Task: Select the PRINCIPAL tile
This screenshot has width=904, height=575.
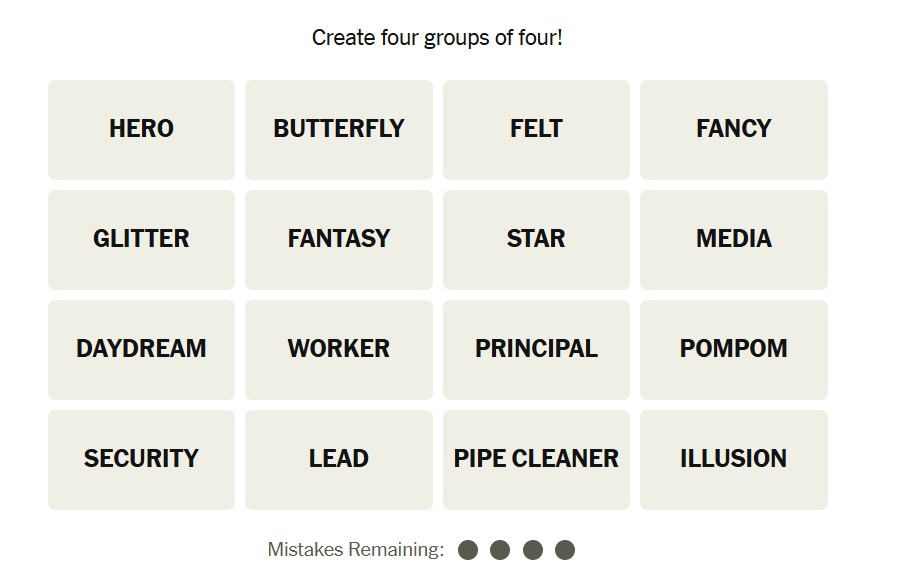Action: (536, 349)
